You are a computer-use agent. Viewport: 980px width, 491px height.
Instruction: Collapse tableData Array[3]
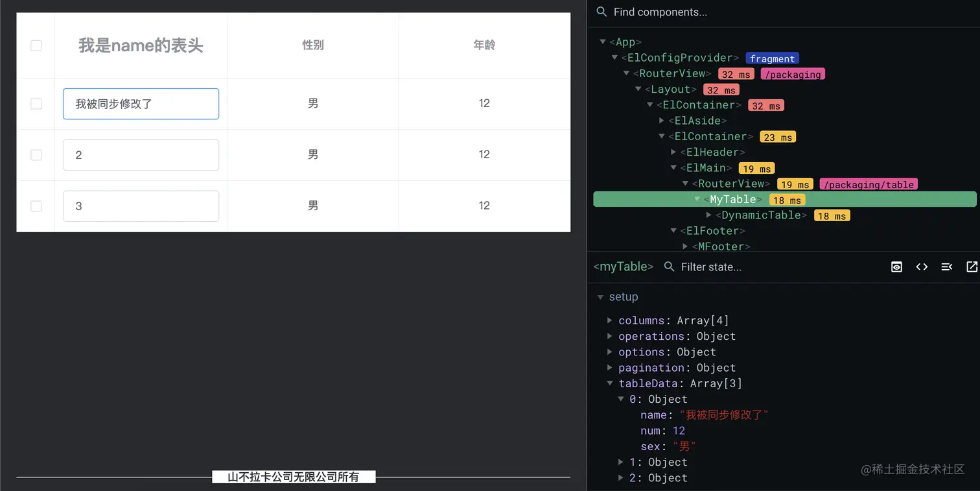610,383
